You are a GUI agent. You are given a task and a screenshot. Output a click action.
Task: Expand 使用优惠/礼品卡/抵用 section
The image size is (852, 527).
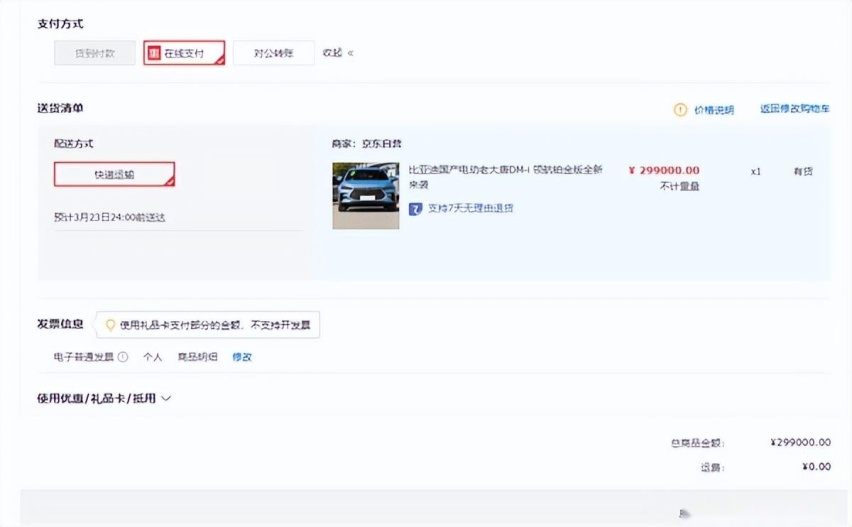(x=104, y=398)
